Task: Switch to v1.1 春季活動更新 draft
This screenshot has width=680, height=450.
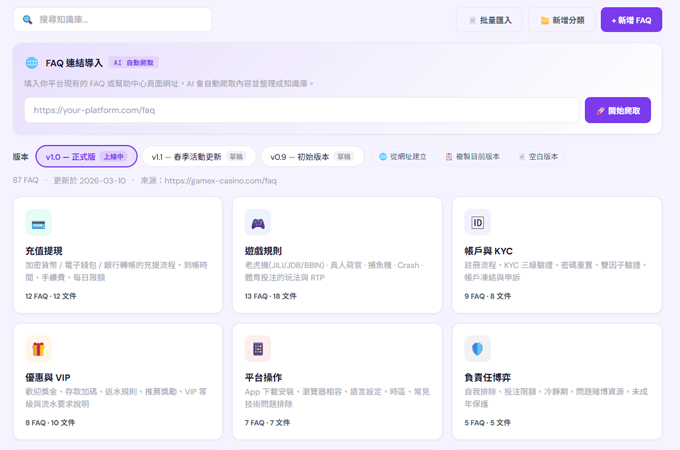Action: (x=198, y=157)
